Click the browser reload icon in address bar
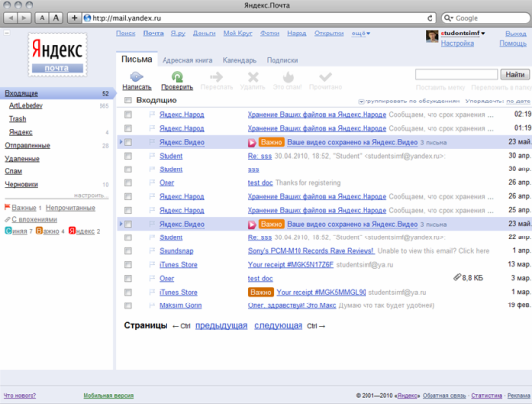532x404 pixels. (x=430, y=18)
